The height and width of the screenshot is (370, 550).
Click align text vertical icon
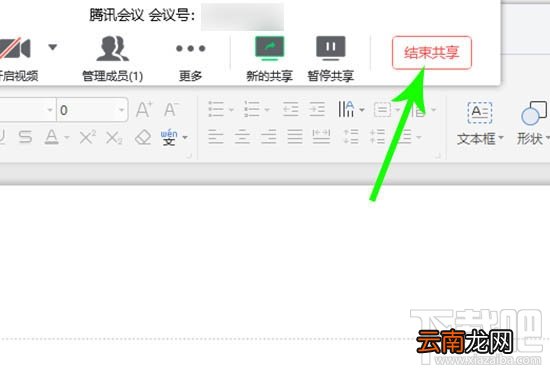[x=382, y=110]
